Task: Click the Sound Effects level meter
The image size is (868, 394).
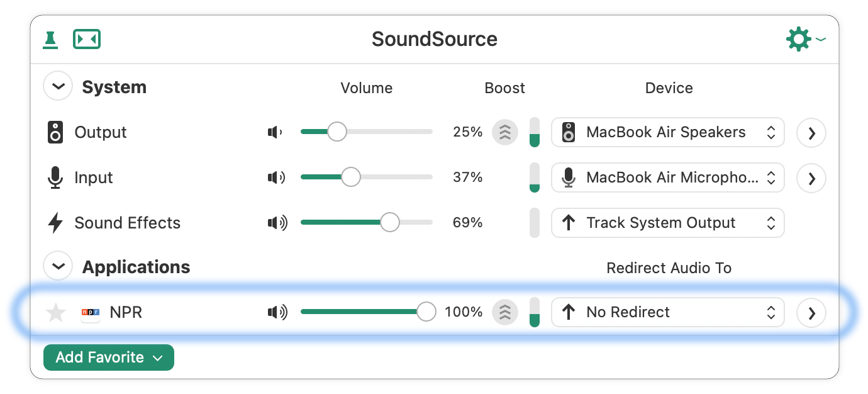Action: pyautogui.click(x=535, y=223)
